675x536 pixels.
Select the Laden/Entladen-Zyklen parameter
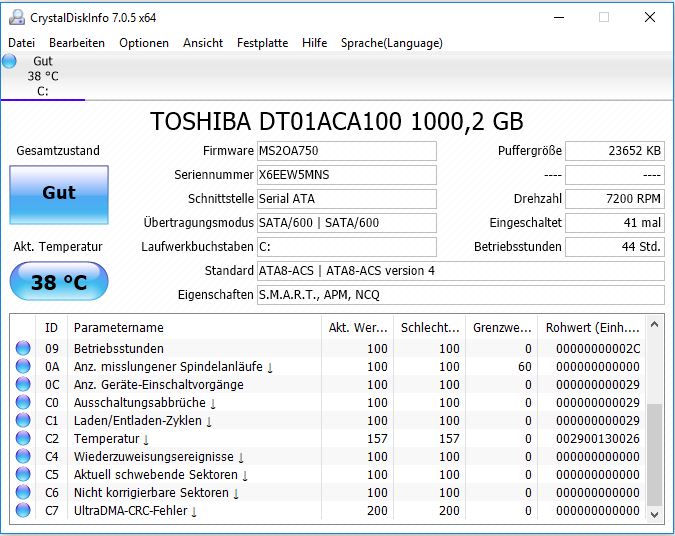point(142,421)
